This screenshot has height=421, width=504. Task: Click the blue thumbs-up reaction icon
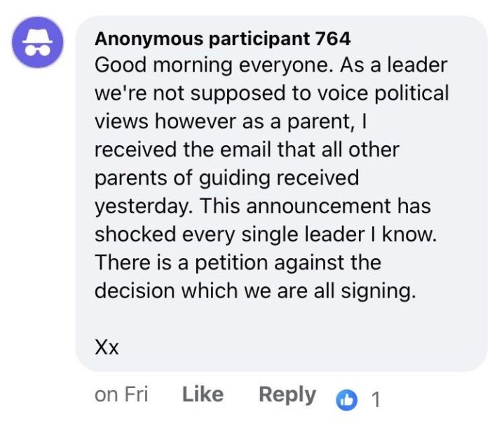tap(345, 399)
